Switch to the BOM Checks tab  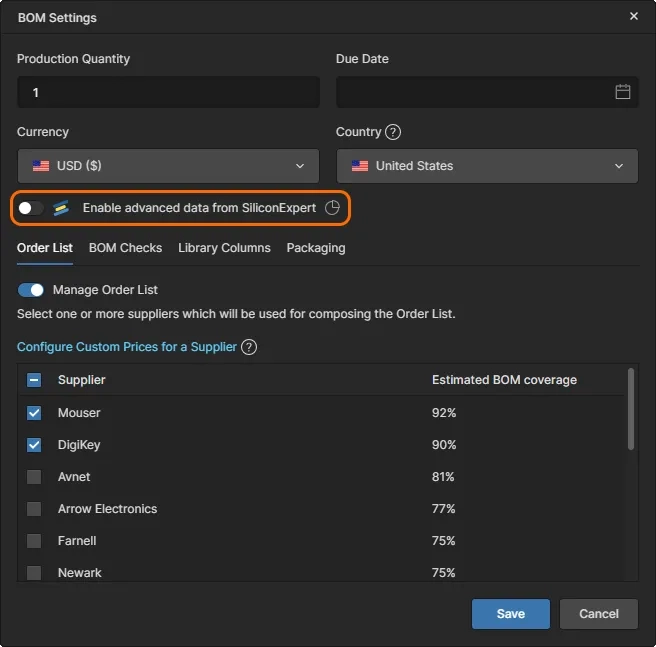(x=125, y=248)
